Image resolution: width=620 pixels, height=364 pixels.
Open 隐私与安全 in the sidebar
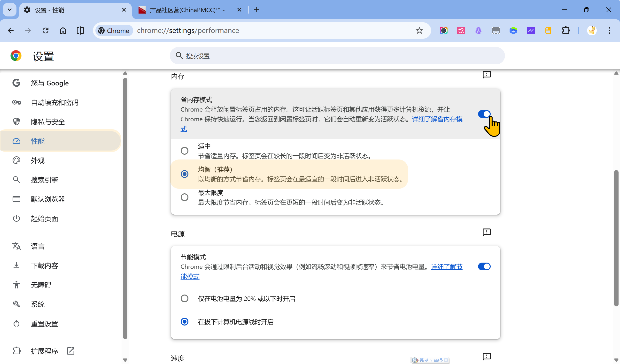click(x=48, y=122)
